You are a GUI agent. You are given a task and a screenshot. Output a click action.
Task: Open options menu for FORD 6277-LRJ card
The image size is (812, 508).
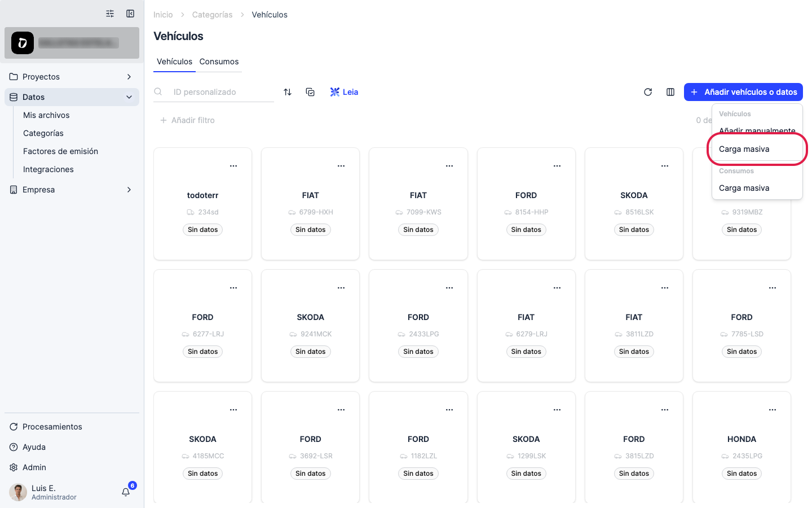pyautogui.click(x=233, y=288)
